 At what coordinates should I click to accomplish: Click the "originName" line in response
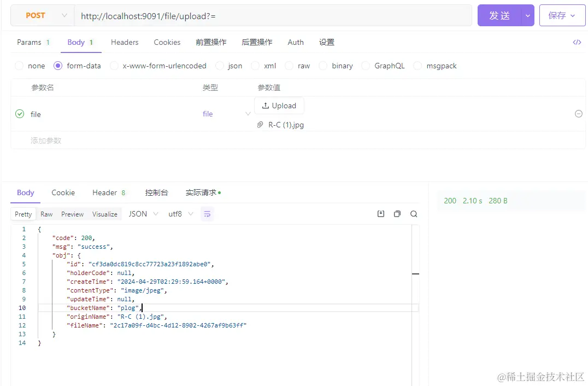[116, 317]
